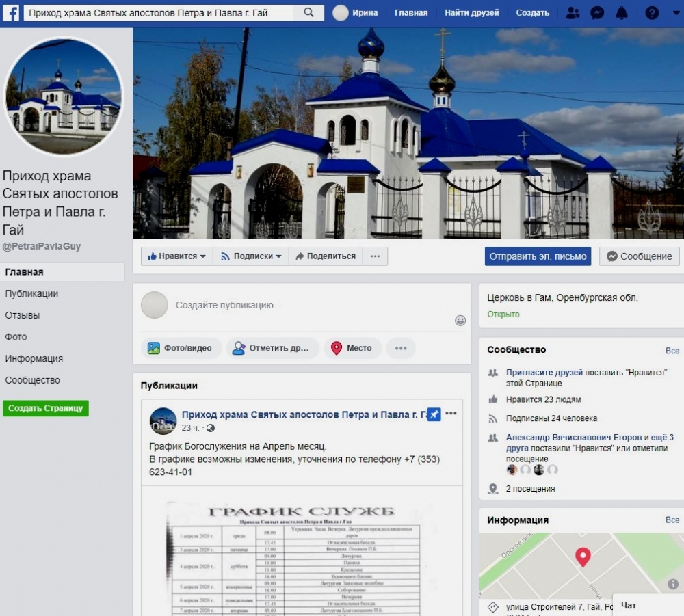Click Нравится 23 людям text
Viewport: 684px width, 616px height.
click(x=544, y=399)
